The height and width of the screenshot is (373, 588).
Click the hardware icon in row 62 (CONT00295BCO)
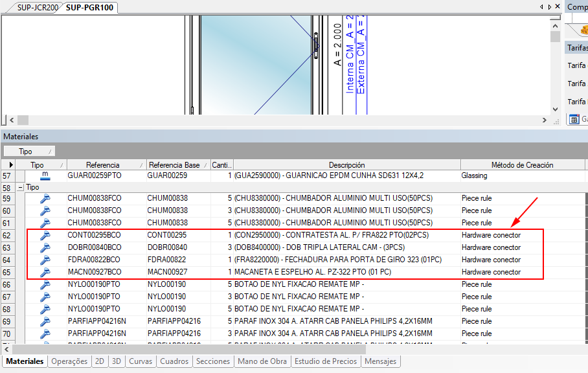[45, 235]
